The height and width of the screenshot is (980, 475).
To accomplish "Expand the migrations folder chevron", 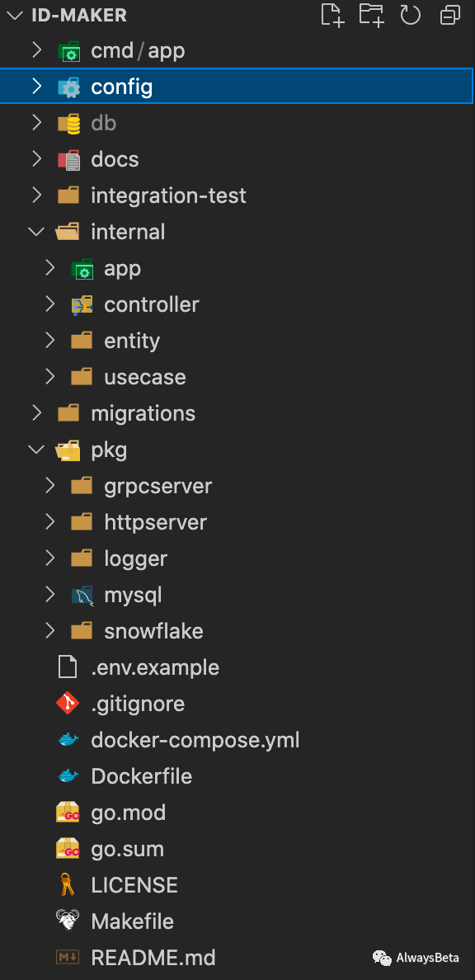I will pyautogui.click(x=37, y=413).
